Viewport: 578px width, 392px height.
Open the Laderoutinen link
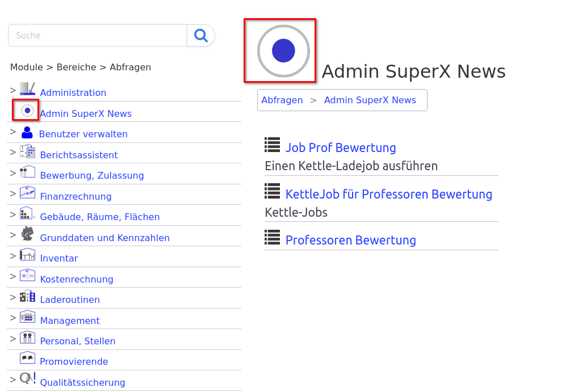click(70, 300)
